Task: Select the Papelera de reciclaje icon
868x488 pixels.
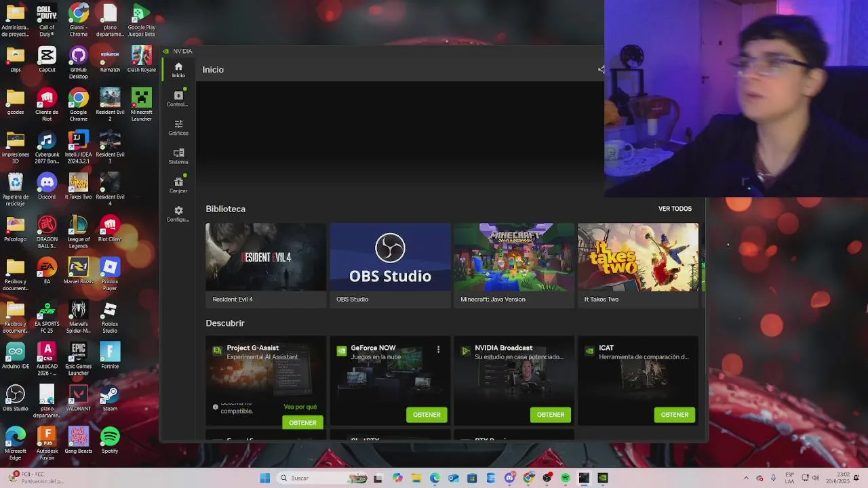Action: tap(16, 190)
